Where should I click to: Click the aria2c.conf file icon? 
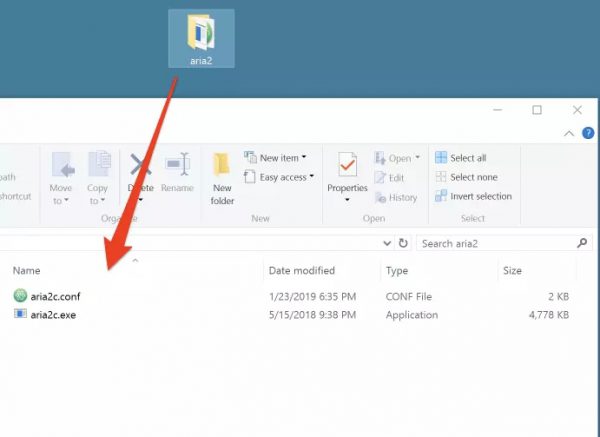click(20, 295)
